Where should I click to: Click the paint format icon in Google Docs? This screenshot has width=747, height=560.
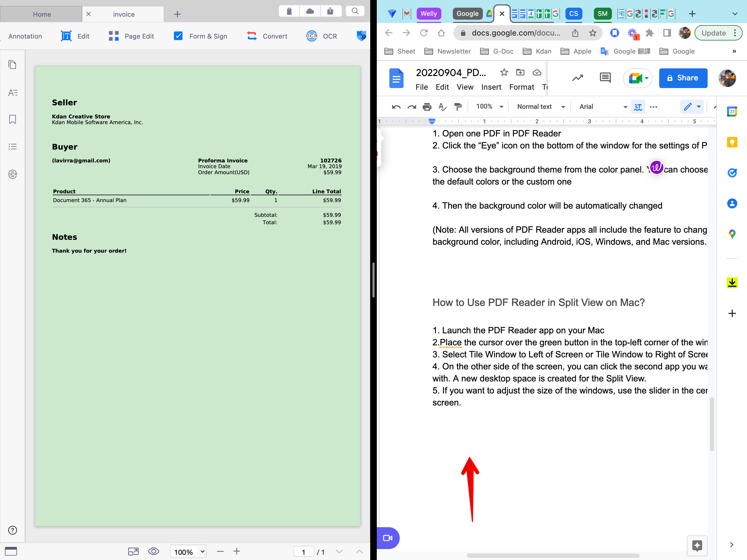pyautogui.click(x=458, y=107)
